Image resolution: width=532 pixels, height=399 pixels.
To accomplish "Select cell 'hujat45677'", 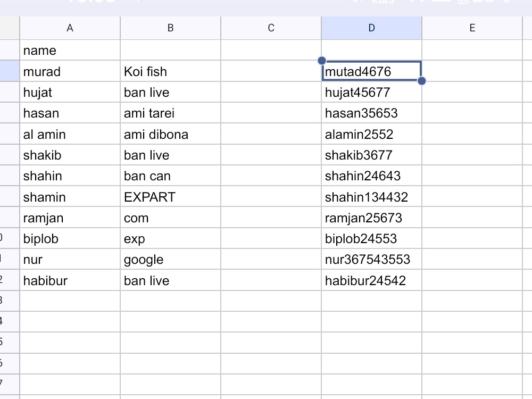I will 371,92.
